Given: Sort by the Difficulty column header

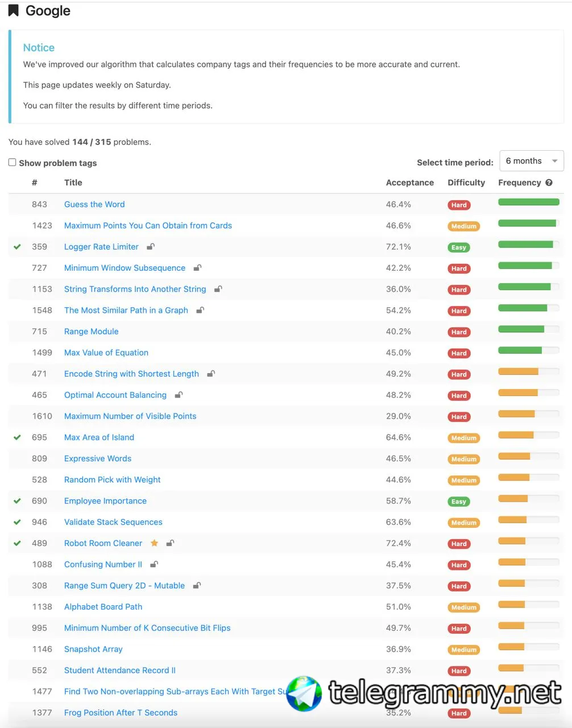Looking at the screenshot, I should tap(466, 183).
